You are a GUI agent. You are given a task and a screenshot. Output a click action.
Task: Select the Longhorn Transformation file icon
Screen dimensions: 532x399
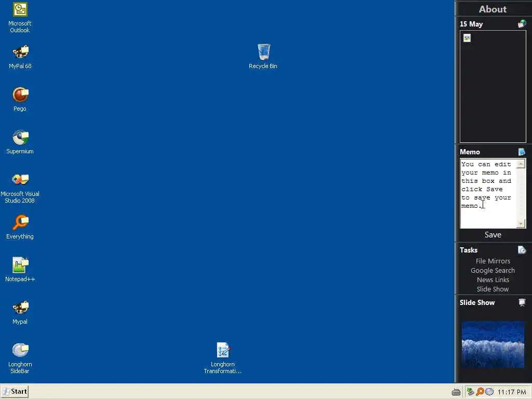tap(223, 358)
